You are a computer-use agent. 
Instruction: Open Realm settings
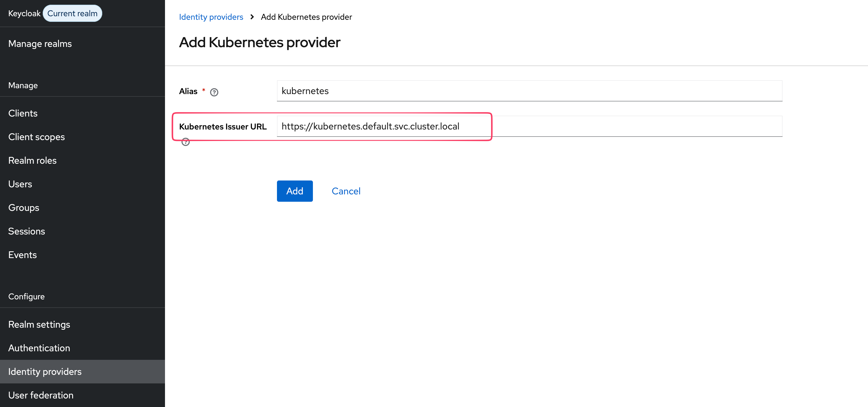tap(39, 324)
